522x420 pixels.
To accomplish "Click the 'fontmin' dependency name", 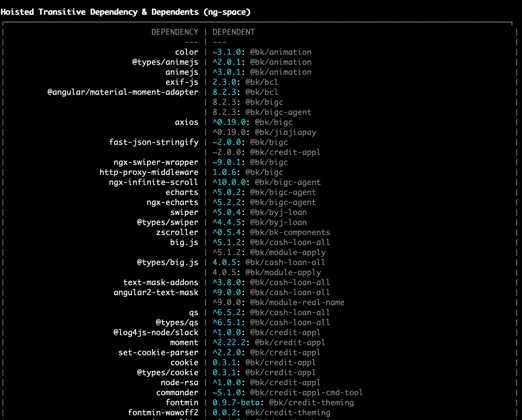I will tap(182, 403).
